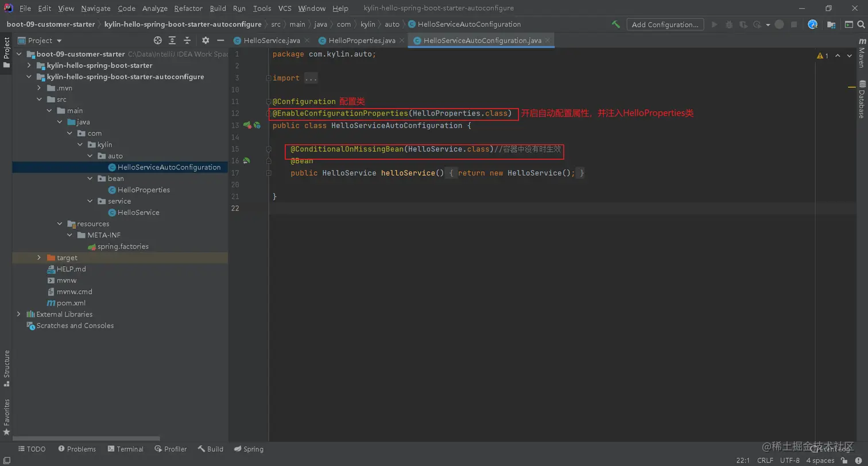Close the HelloProperties.java tab
Image resolution: width=868 pixels, height=466 pixels.
click(402, 40)
